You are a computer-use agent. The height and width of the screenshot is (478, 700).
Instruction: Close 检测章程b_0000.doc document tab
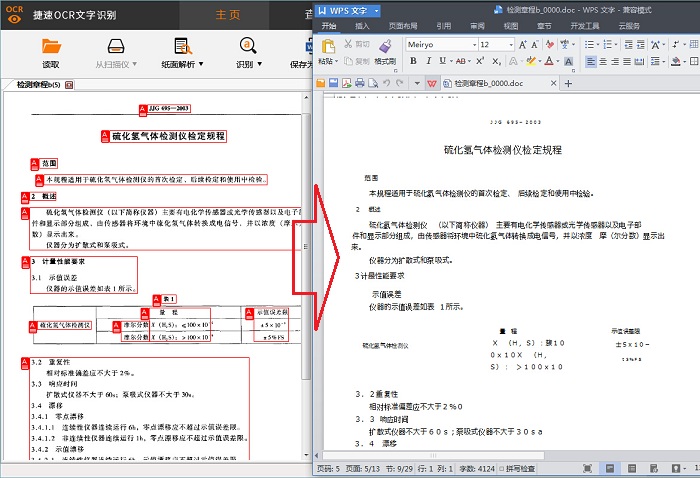click(554, 83)
